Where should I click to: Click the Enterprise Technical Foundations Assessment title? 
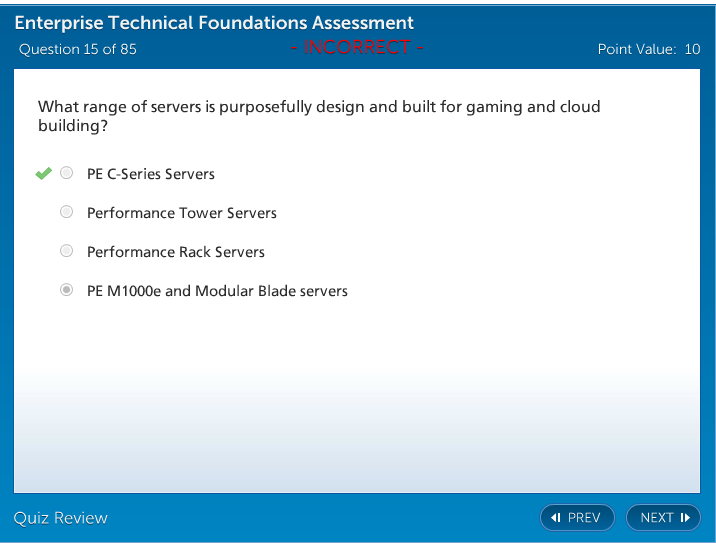point(215,23)
